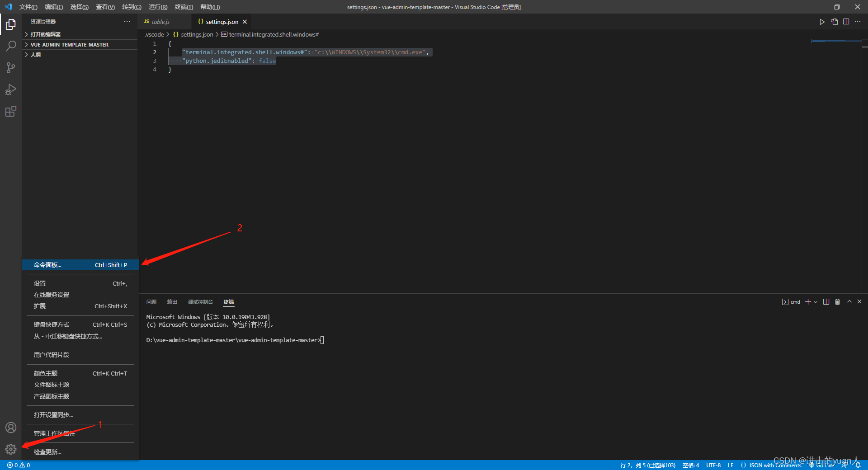Viewport: 868px width, 470px height.
Task: Choose 颜色主题 menu entry
Action: [80, 373]
